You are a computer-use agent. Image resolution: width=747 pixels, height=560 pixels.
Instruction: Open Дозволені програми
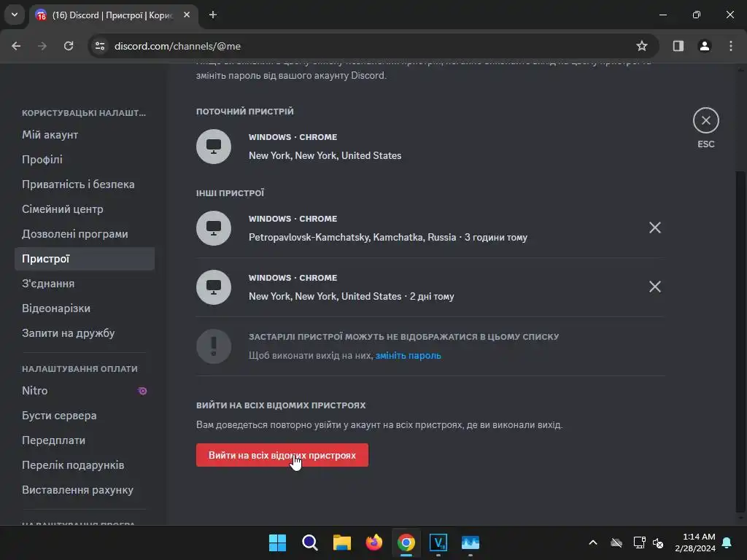pos(85,234)
